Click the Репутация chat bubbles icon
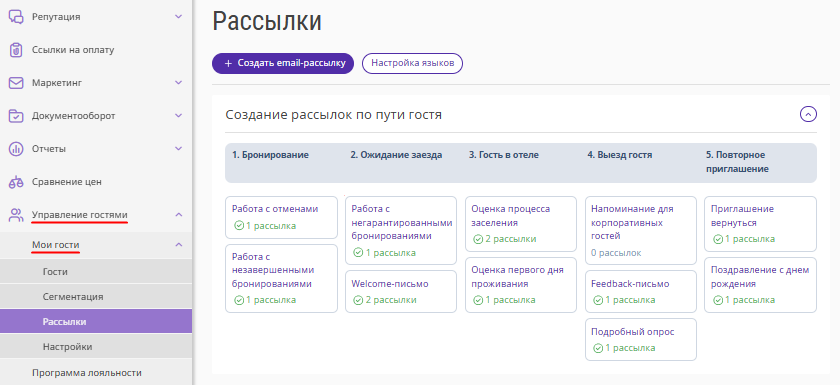 click(x=16, y=17)
